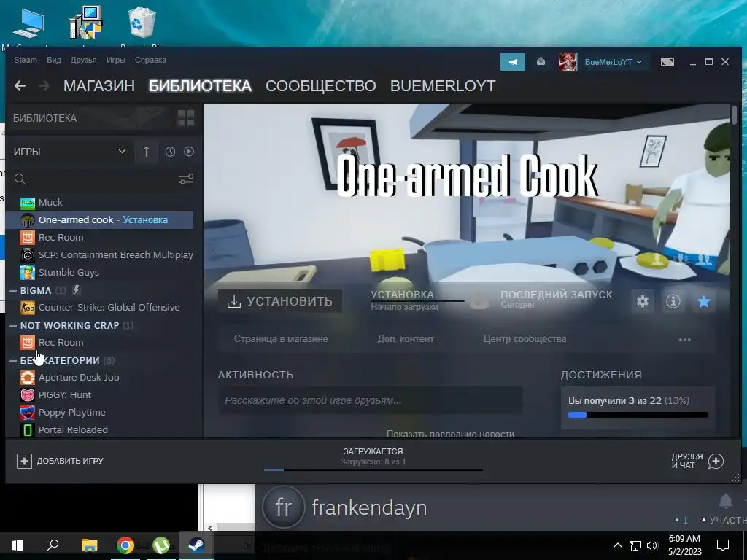Toggle the recent-activity clock filter
This screenshot has height=560, width=747.
coord(170,152)
